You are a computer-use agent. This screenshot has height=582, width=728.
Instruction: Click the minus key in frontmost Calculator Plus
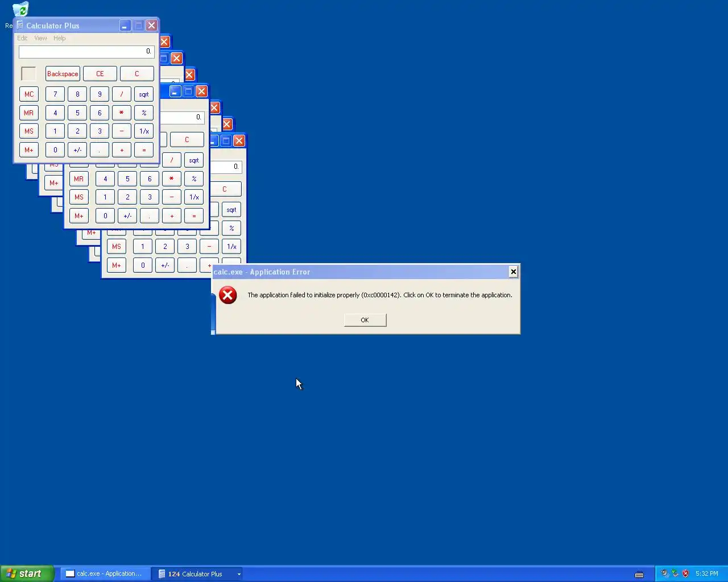click(122, 131)
